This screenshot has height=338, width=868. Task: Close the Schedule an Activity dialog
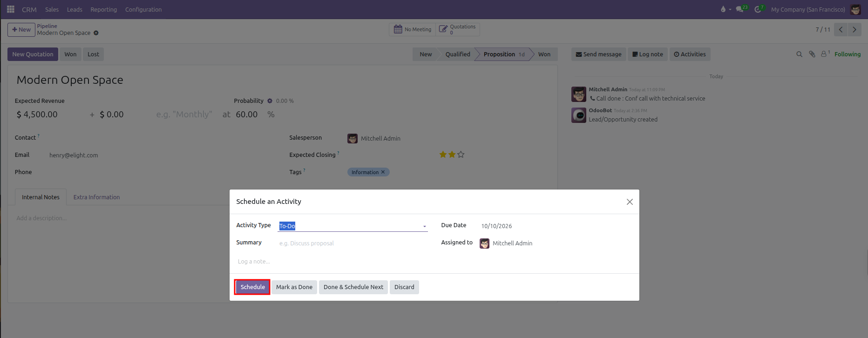pos(630,202)
